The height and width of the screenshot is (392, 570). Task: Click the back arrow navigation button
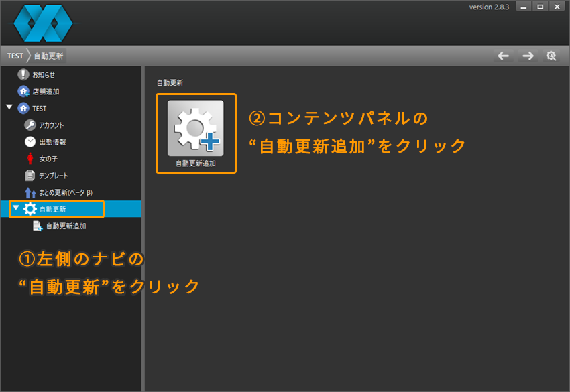coord(504,56)
